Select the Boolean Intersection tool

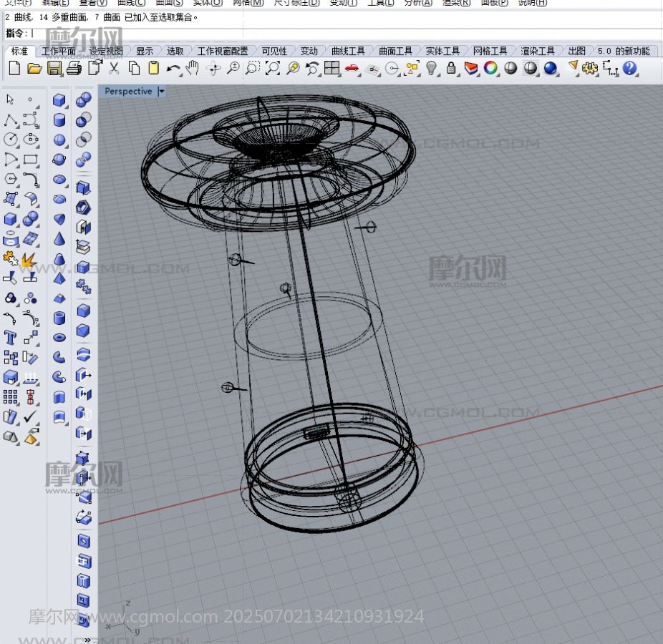click(83, 140)
